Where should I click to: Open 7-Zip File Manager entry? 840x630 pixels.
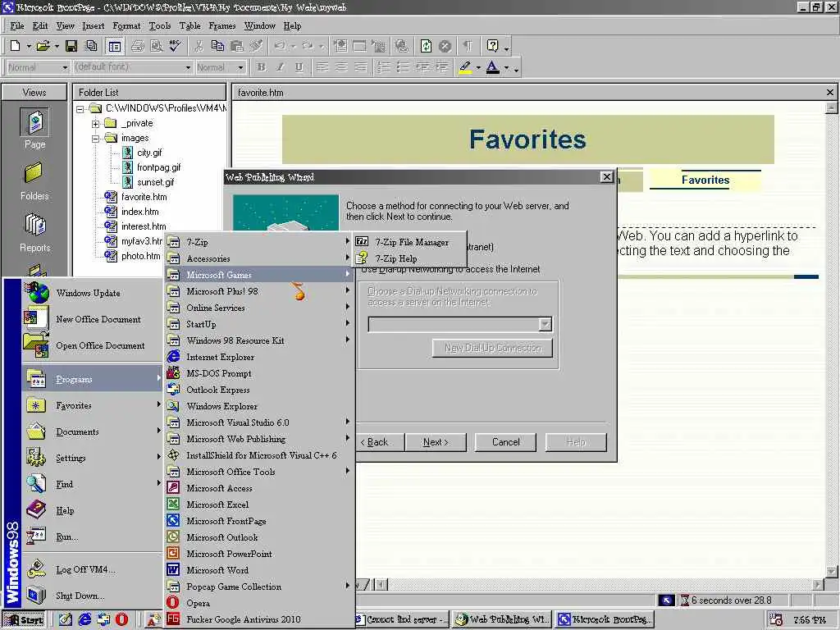[410, 242]
